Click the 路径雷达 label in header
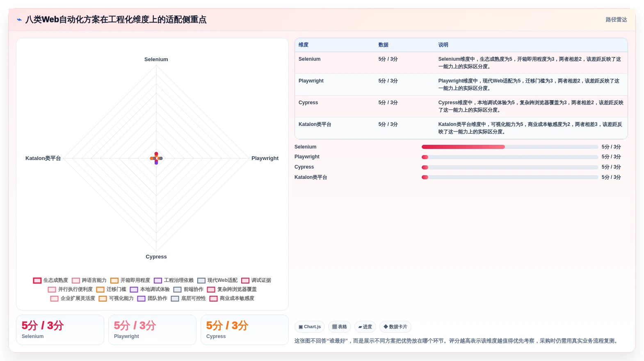 [x=616, y=20]
